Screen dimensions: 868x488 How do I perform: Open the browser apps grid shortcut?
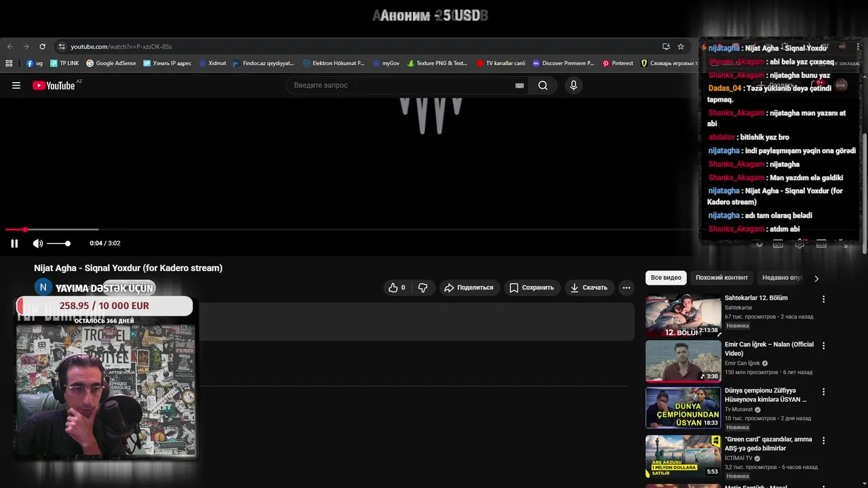(9, 63)
